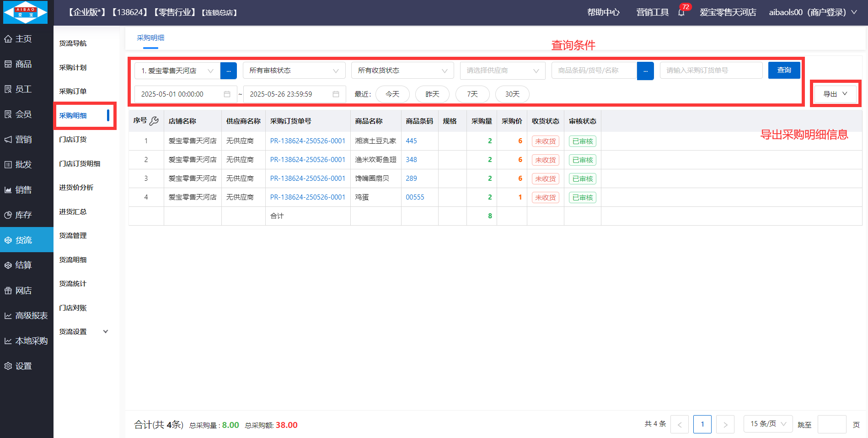This screenshot has height=438, width=868.
Task: Open 帮助中心 link
Action: point(604,12)
